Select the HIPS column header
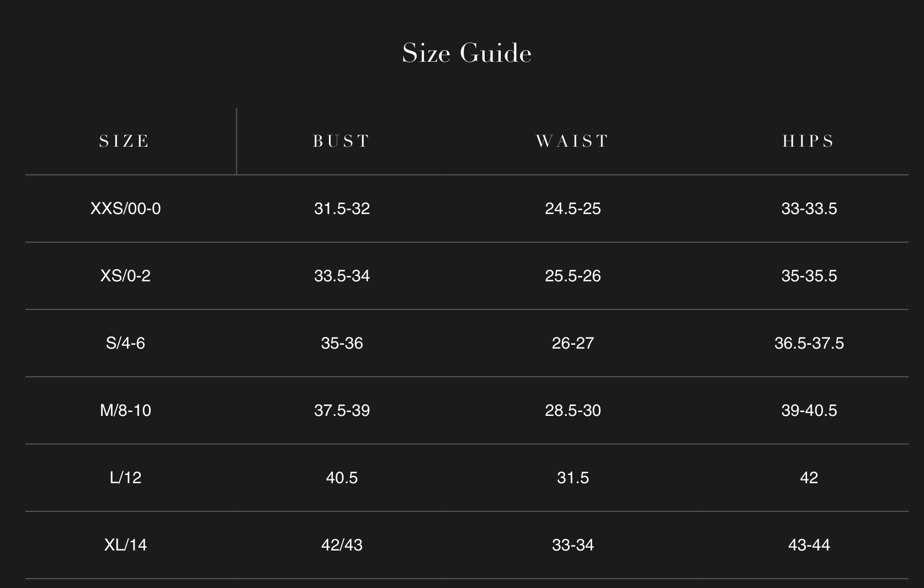 [x=809, y=141]
